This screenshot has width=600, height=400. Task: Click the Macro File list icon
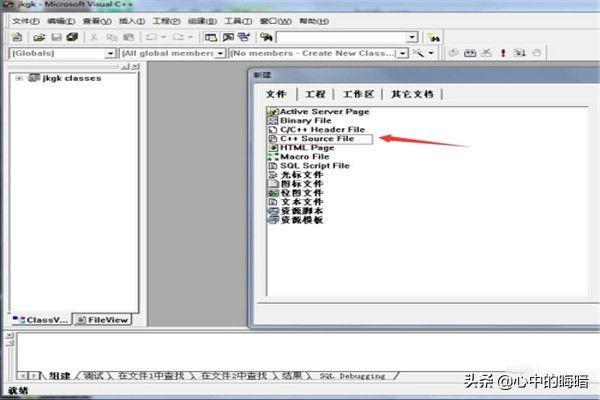click(x=272, y=157)
